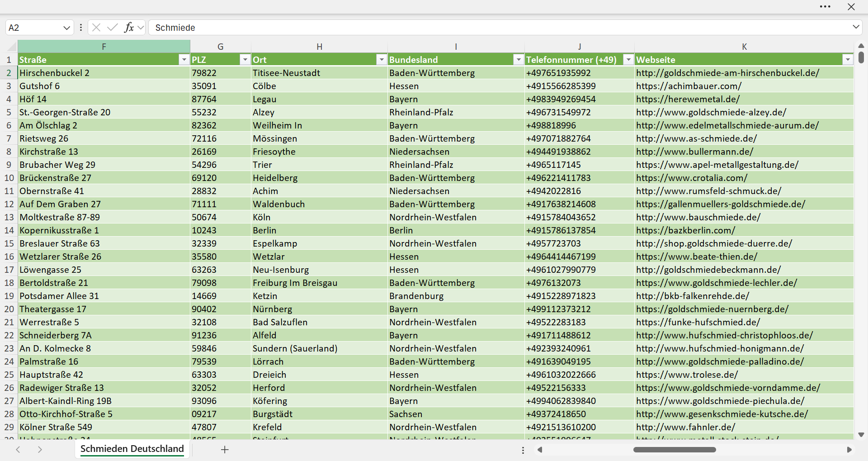The image size is (868, 461).
Task: Open the Webseite column filter dropdown
Action: pos(847,60)
